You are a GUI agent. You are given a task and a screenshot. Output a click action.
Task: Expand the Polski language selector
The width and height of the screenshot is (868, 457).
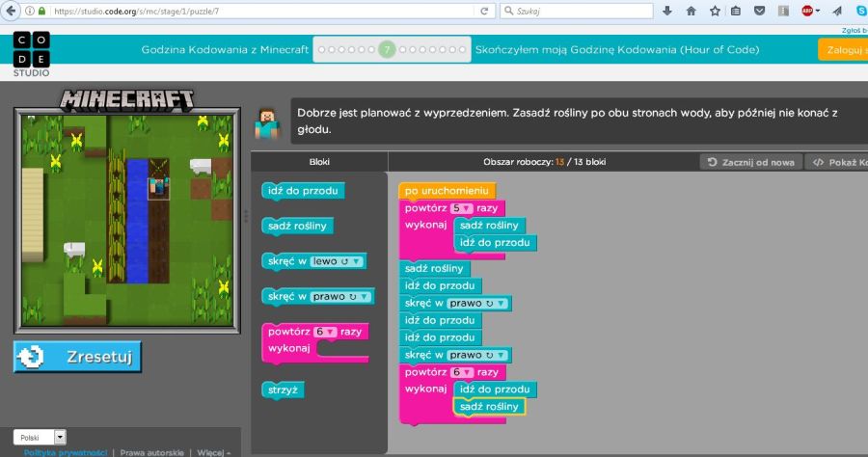point(60,437)
